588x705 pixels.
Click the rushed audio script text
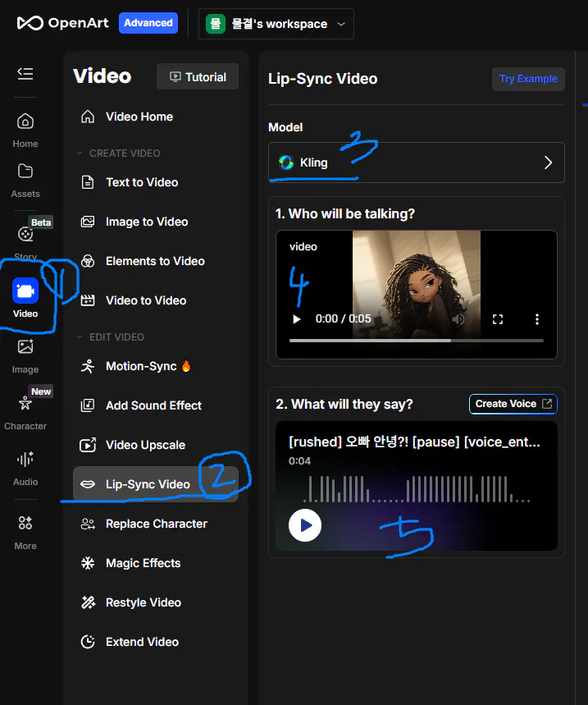click(414, 442)
